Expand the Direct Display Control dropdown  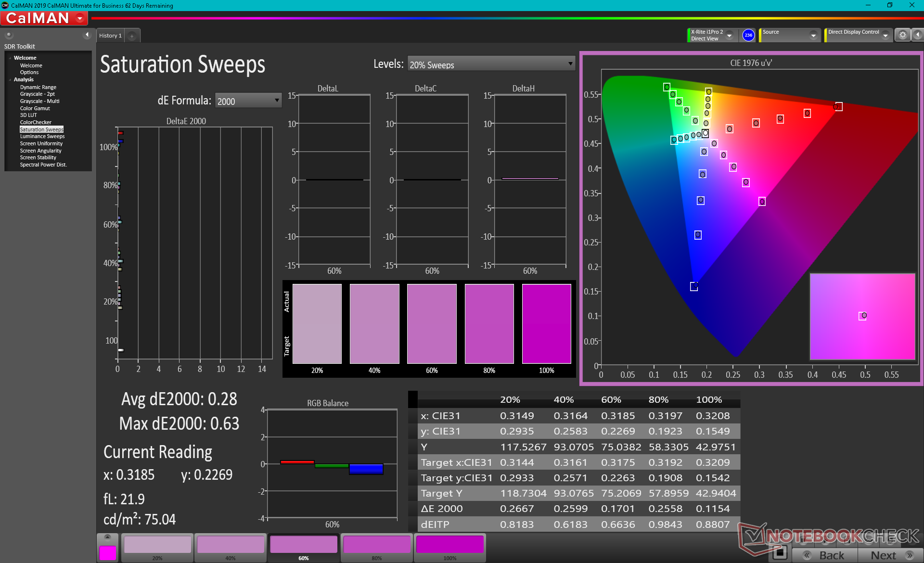[885, 35]
